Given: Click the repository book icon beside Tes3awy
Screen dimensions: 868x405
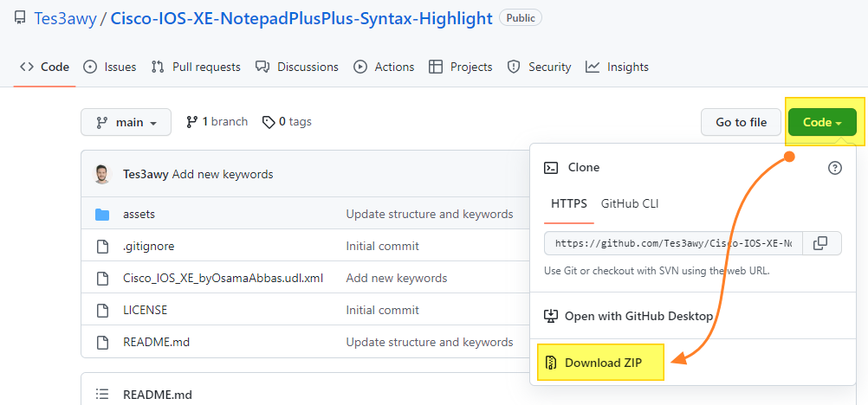Looking at the screenshot, I should pos(20,19).
